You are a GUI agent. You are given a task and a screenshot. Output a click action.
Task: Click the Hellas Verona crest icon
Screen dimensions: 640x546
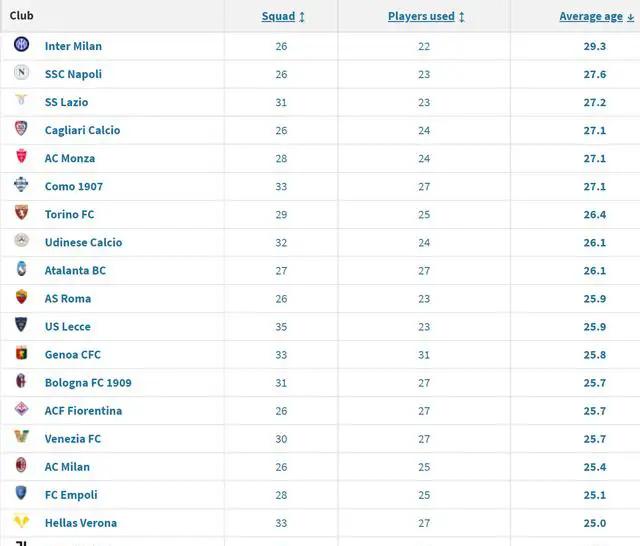click(x=21, y=521)
